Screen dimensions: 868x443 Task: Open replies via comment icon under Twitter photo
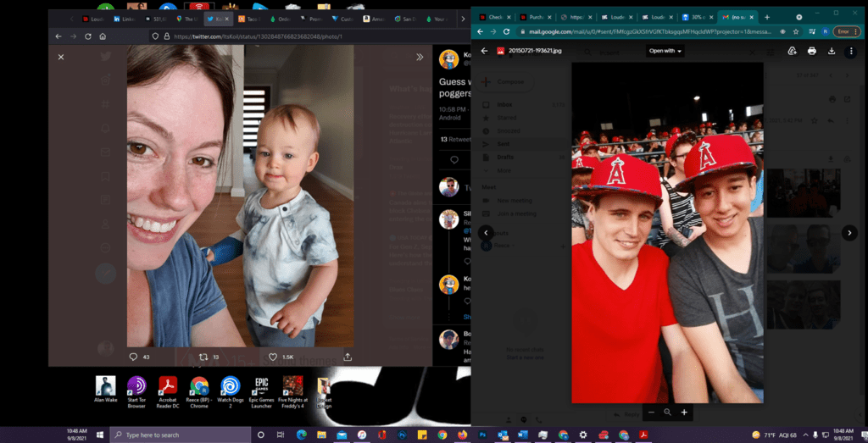point(133,357)
